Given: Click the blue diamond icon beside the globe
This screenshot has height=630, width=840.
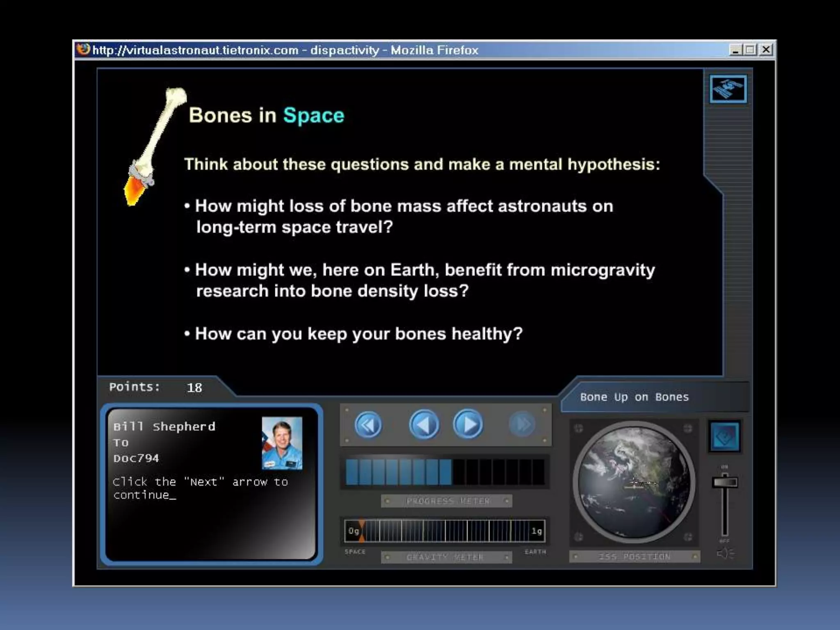Looking at the screenshot, I should tap(724, 436).
